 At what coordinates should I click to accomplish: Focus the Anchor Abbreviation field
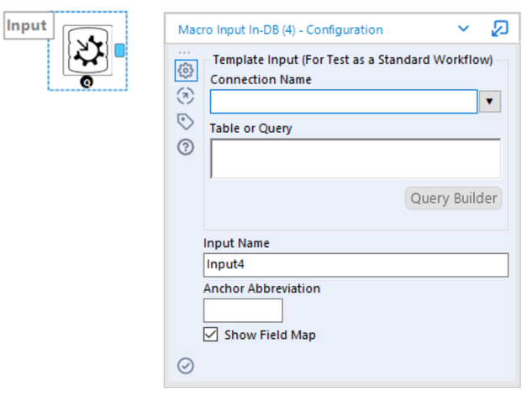click(x=243, y=310)
